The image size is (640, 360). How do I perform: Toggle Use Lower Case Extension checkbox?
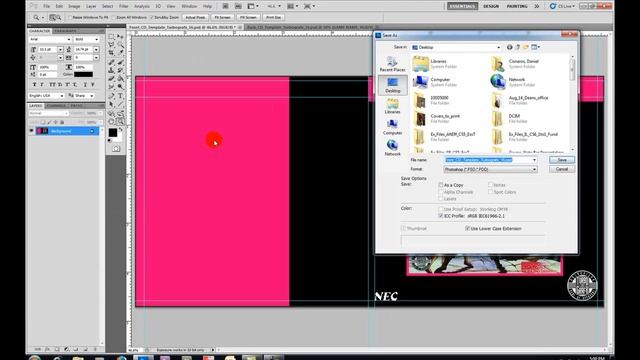coord(467,229)
